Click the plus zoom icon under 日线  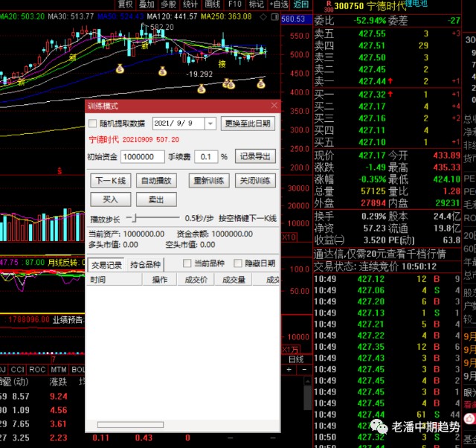click(x=289, y=369)
